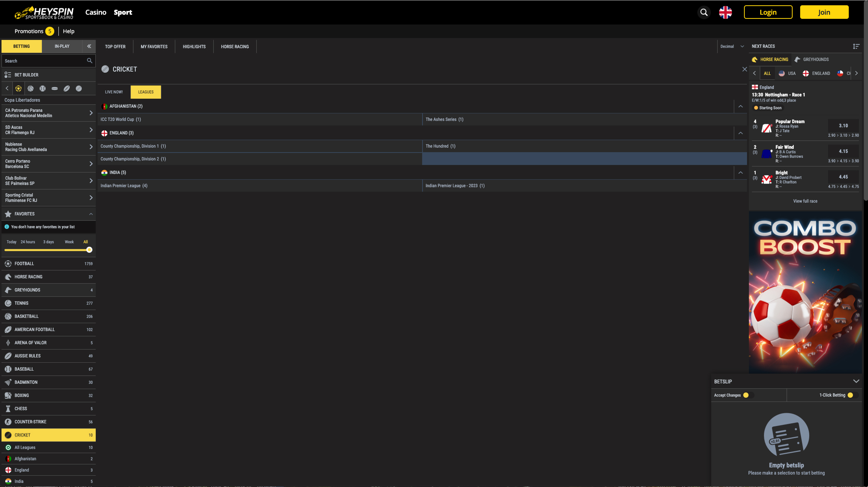Collapse the India leagues section

(741, 173)
